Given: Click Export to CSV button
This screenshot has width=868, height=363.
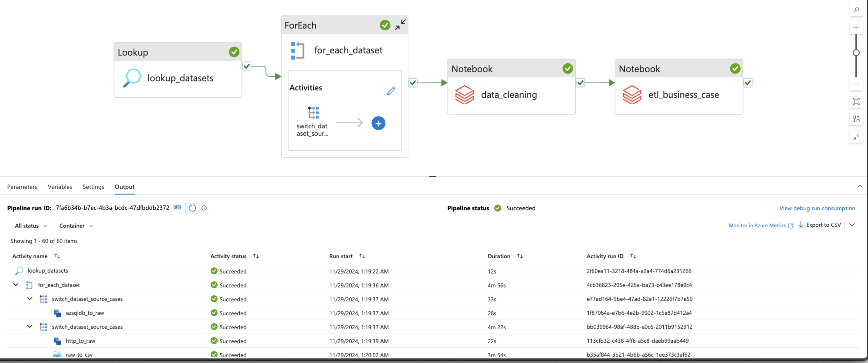Looking at the screenshot, I should pyautogui.click(x=819, y=225).
